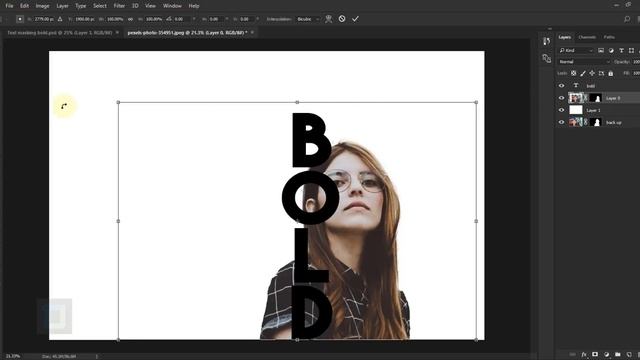Add a layer style with the fx icon
The width and height of the screenshot is (640, 360).
[584, 354]
